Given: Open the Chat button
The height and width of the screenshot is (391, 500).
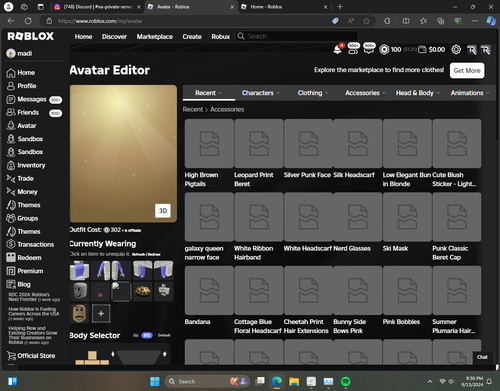Looking at the screenshot, I should 482,357.
